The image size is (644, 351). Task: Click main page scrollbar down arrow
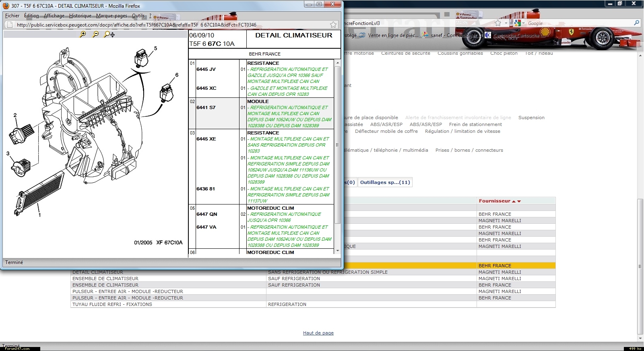click(640, 339)
